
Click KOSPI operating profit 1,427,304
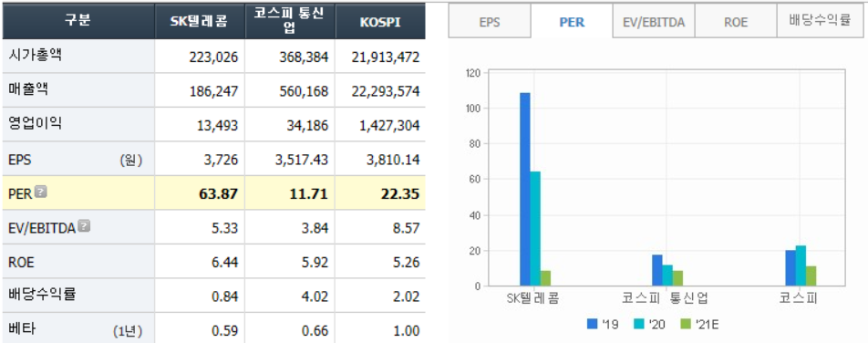click(389, 125)
